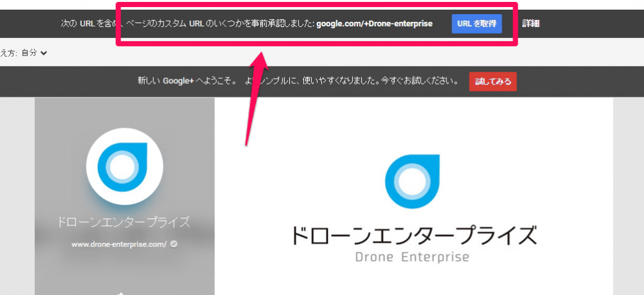Click the verified checkmark badge beside website URL

pyautogui.click(x=174, y=244)
